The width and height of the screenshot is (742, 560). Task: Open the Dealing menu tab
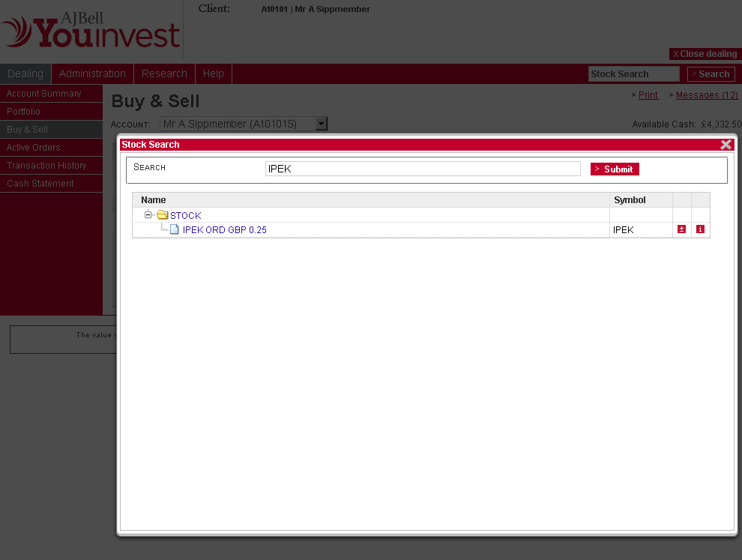point(25,73)
